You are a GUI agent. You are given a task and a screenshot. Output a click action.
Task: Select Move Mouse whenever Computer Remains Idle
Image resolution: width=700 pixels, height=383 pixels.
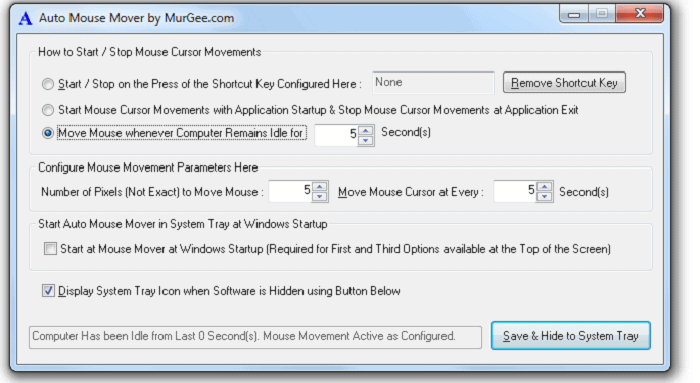tap(48, 133)
